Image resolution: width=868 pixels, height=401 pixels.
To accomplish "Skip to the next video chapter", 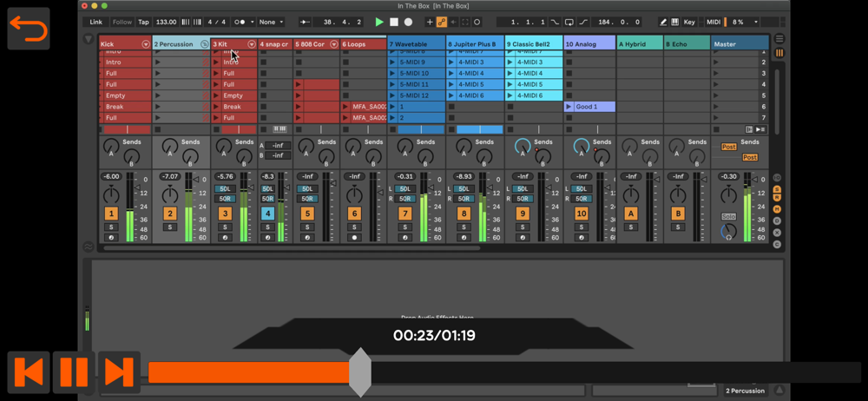I will pyautogui.click(x=119, y=371).
